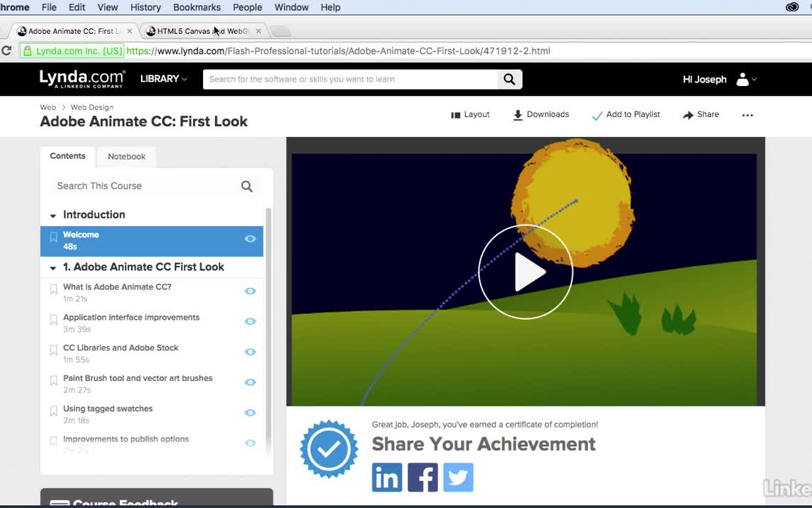Image resolution: width=812 pixels, height=508 pixels.
Task: Open the Window menu
Action: tap(292, 7)
